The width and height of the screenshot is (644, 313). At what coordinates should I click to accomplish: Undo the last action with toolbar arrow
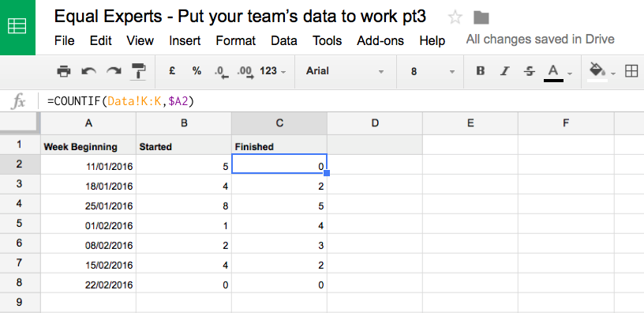(x=88, y=71)
